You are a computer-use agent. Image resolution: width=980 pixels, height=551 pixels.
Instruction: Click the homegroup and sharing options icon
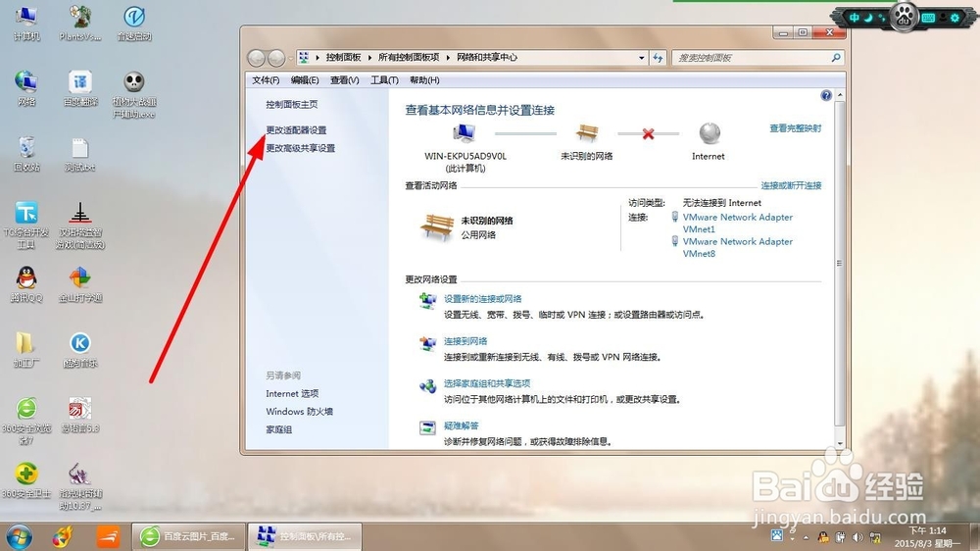[x=427, y=386]
